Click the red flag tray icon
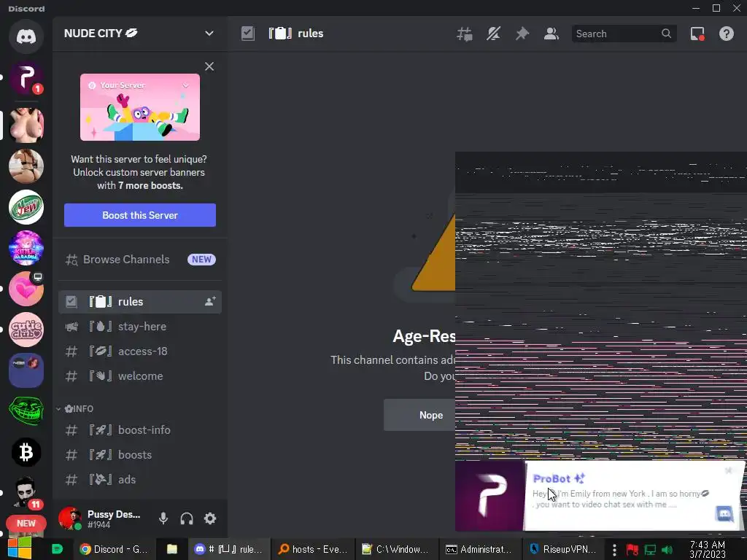 coord(632,550)
